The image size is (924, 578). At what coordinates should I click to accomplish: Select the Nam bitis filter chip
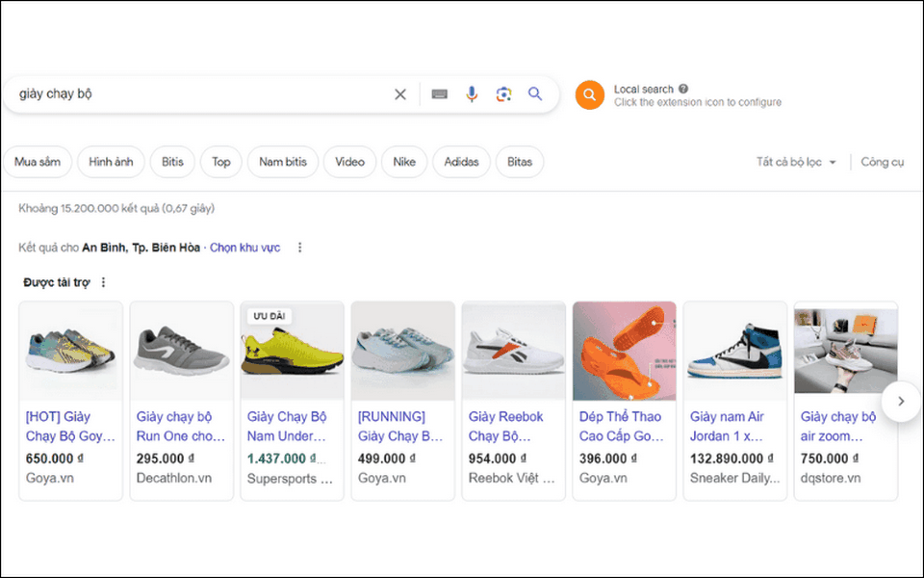[283, 162]
